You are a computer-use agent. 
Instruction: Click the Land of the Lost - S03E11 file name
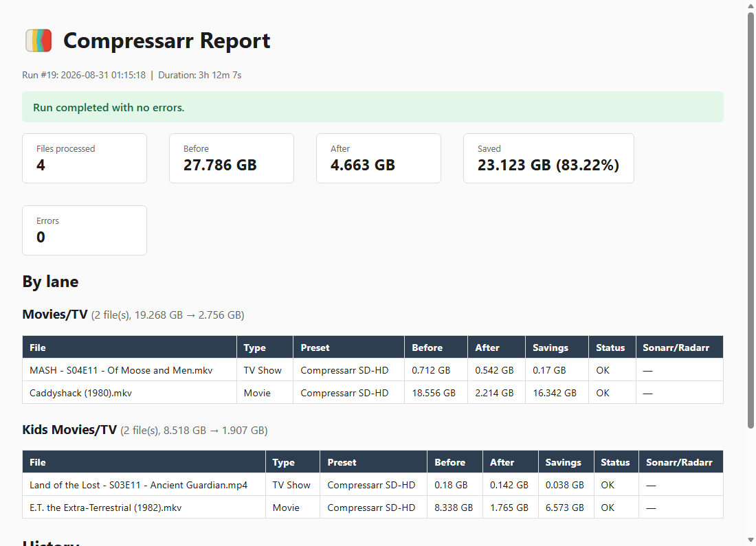138,485
